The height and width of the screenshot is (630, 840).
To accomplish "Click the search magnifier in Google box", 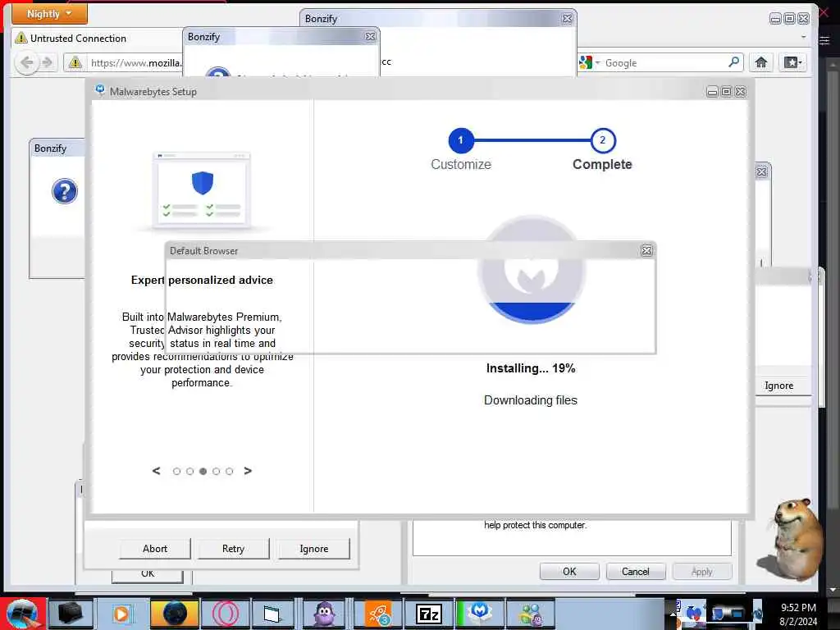I will [734, 62].
